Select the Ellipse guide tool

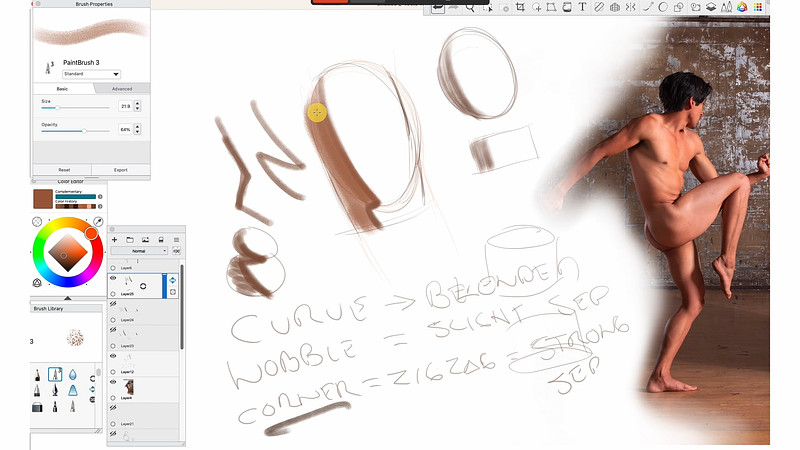pyautogui.click(x=663, y=7)
